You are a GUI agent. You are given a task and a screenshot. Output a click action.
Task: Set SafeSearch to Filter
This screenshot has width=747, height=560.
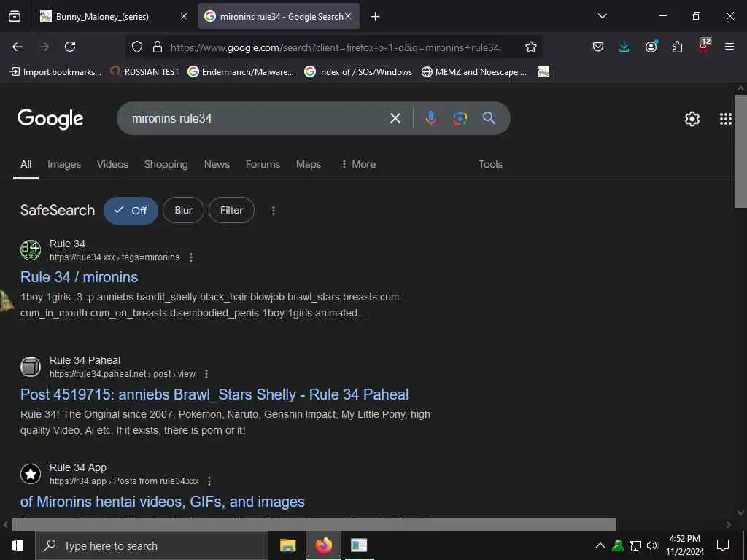tap(231, 210)
